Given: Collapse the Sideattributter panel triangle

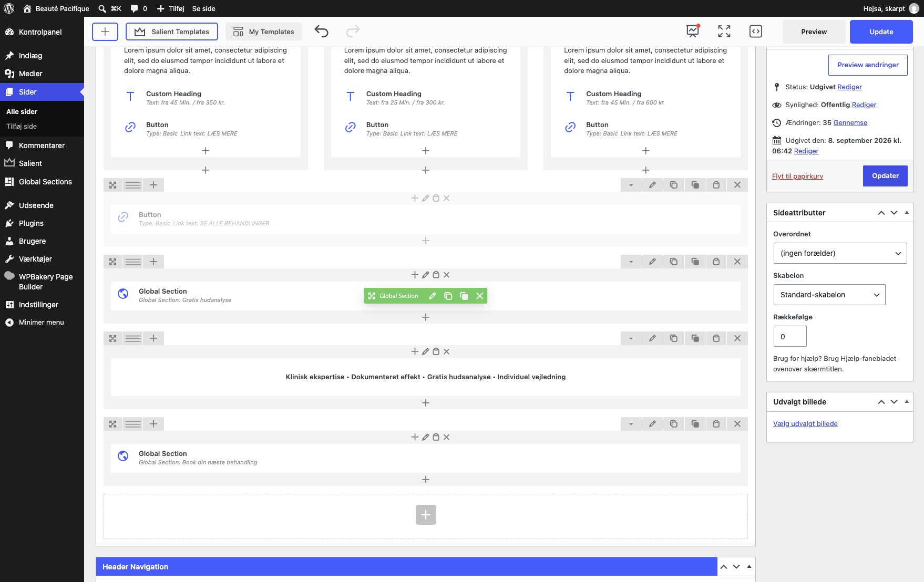Looking at the screenshot, I should point(907,213).
